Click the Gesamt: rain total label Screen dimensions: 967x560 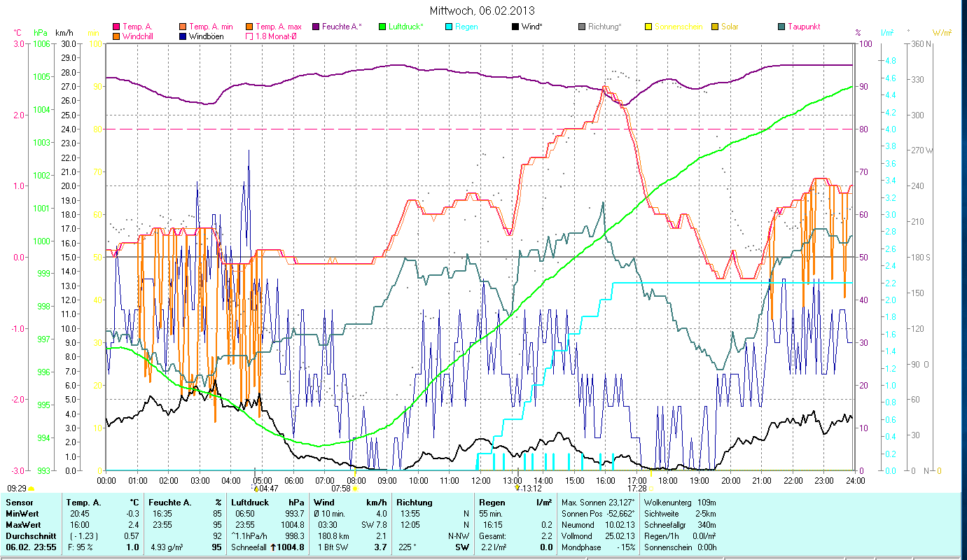[492, 536]
